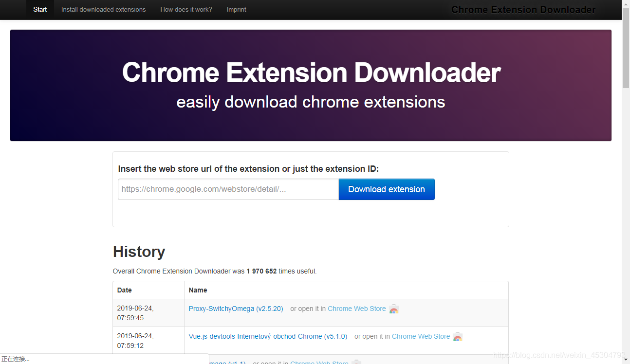Click the History heading

[139, 252]
